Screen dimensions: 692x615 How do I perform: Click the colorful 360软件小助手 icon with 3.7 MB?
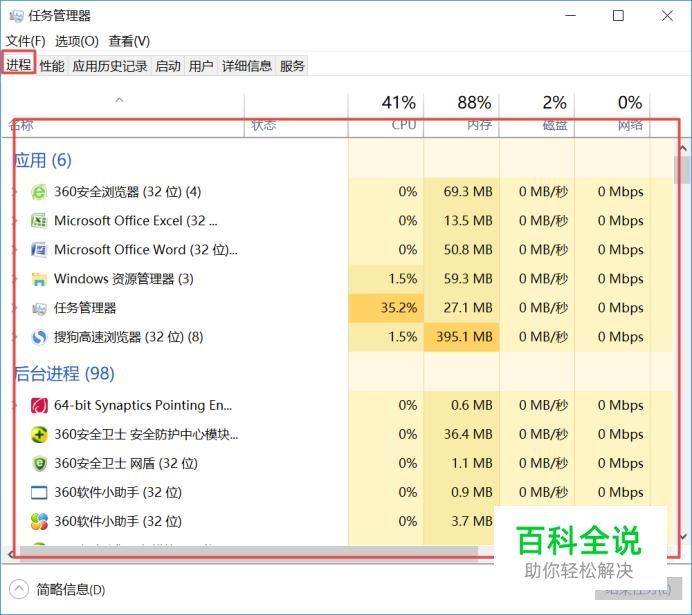click(39, 521)
